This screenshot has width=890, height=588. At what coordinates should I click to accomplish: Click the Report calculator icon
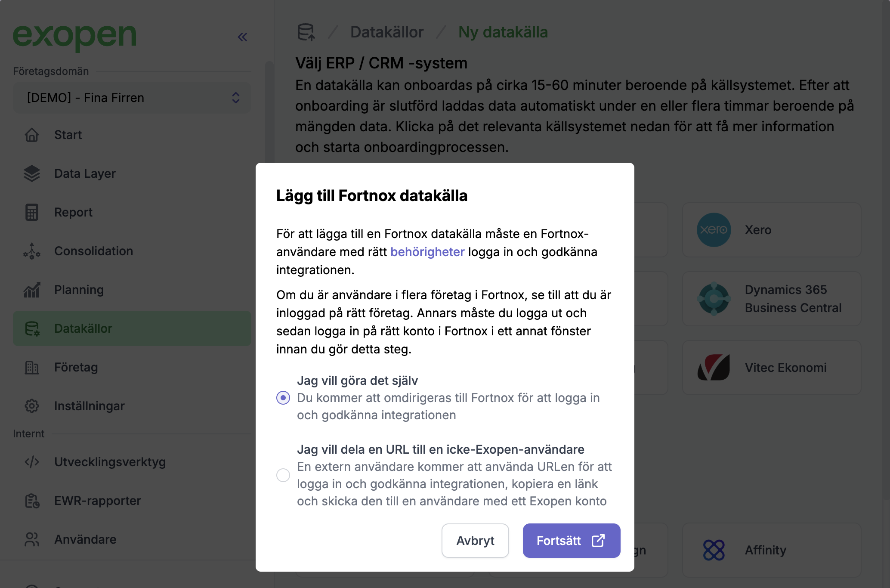tap(32, 212)
